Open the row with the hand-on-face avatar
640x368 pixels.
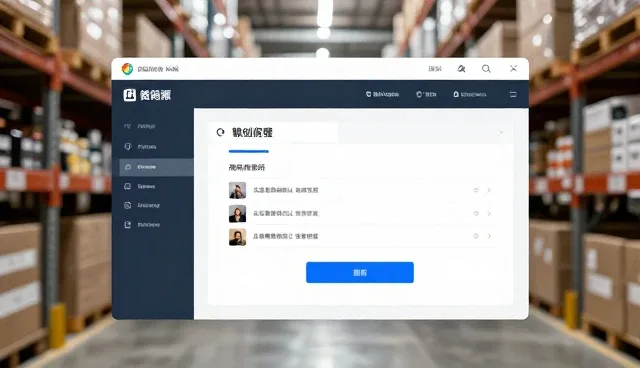tap(362, 190)
